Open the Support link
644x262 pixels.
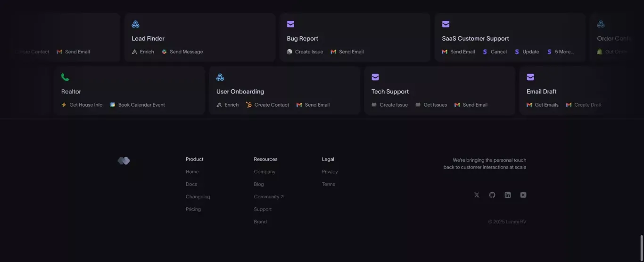[263, 209]
